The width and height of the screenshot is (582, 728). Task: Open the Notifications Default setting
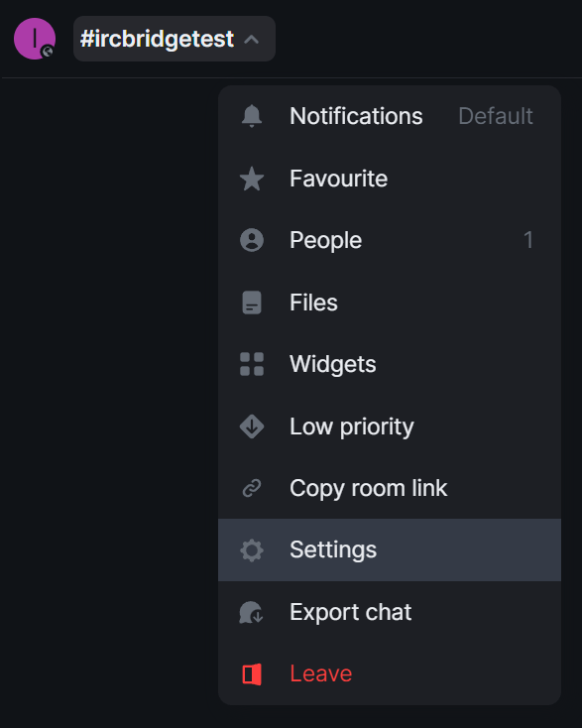(390, 116)
